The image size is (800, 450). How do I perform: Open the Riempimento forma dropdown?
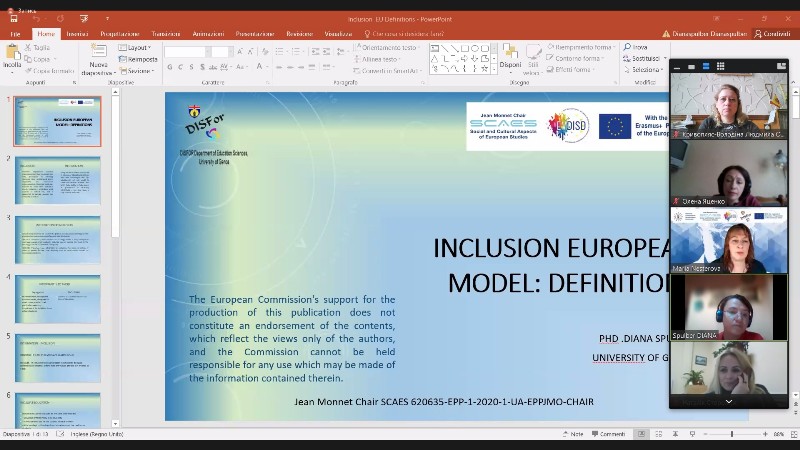point(581,47)
